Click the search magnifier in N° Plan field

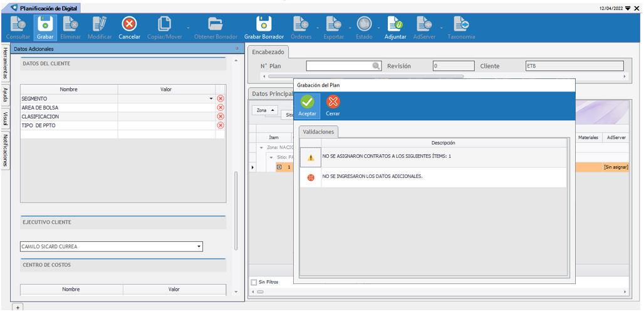(376, 66)
